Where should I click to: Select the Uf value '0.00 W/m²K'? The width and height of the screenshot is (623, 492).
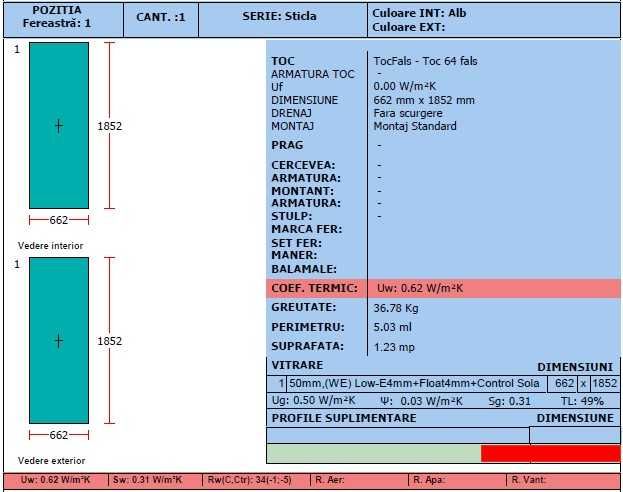(404, 86)
